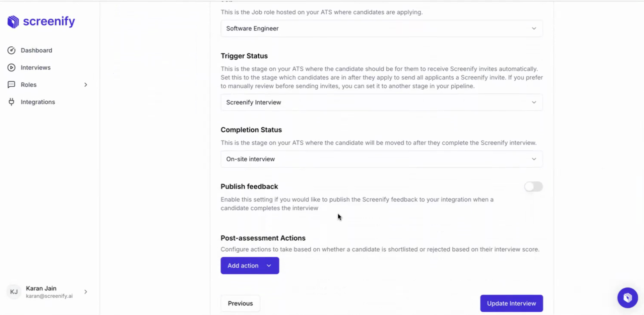Screen dimensions: 644x315
Task: Navigate to Interviews in sidebar
Action: pyautogui.click(x=36, y=67)
